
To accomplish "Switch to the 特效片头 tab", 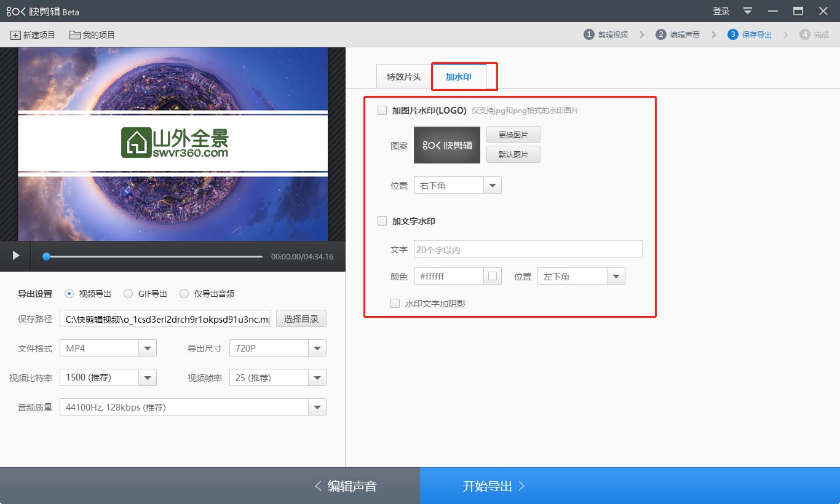I will click(x=403, y=77).
